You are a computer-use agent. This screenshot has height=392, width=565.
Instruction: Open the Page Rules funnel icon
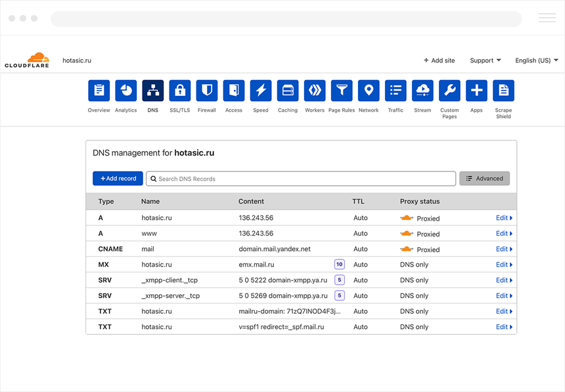(x=342, y=91)
